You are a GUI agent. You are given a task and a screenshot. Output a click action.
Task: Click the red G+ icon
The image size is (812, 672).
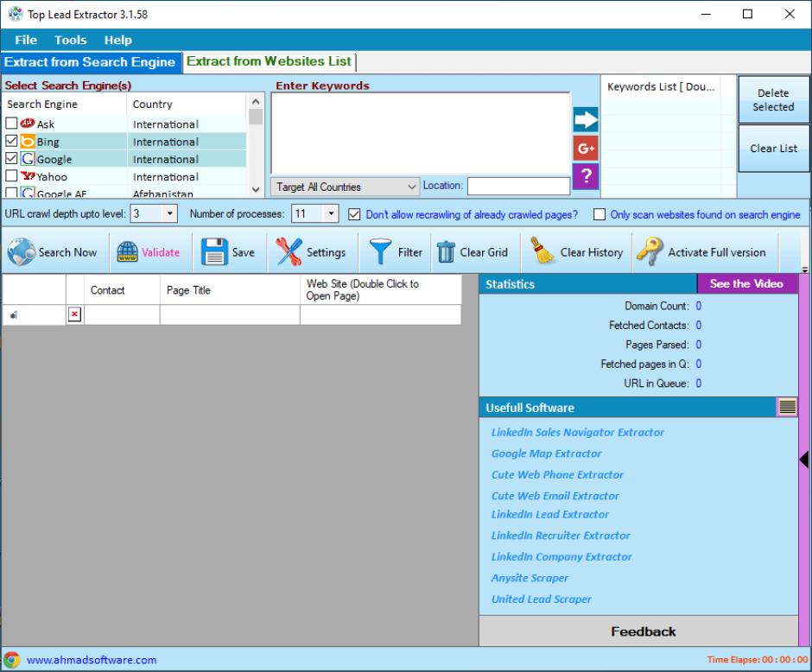[586, 149]
